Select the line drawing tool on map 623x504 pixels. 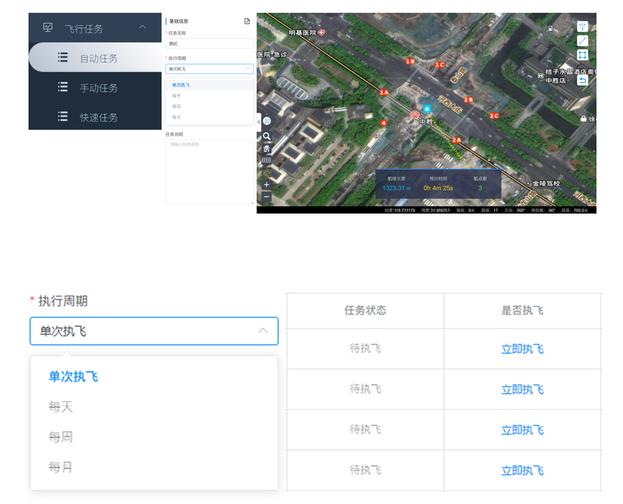pyautogui.click(x=582, y=41)
